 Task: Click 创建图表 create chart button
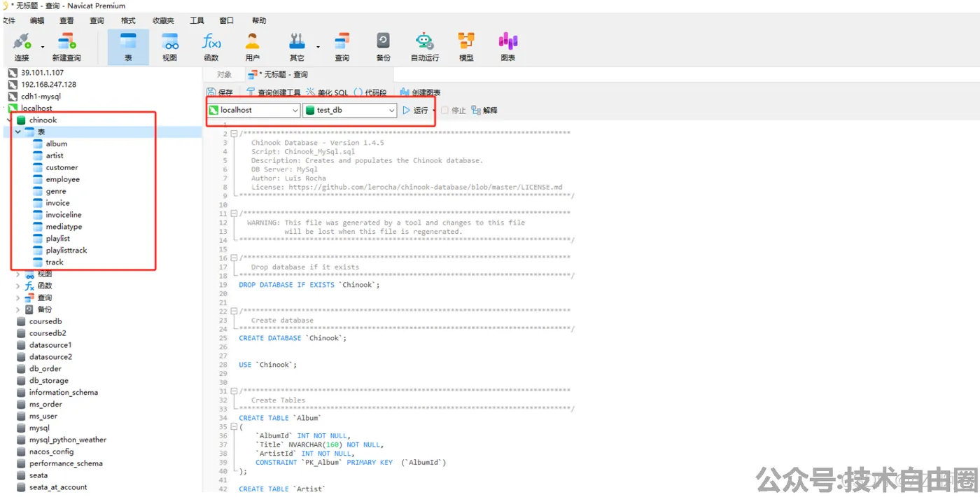[x=420, y=92]
